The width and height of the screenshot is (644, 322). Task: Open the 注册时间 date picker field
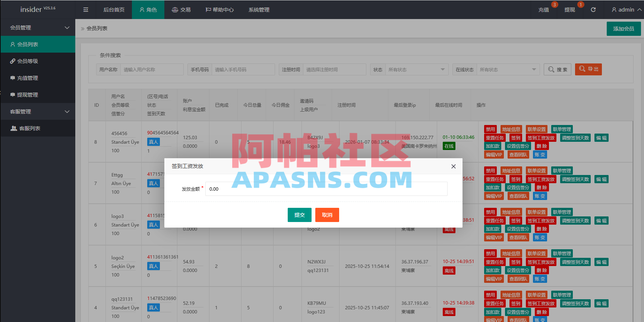coord(334,69)
